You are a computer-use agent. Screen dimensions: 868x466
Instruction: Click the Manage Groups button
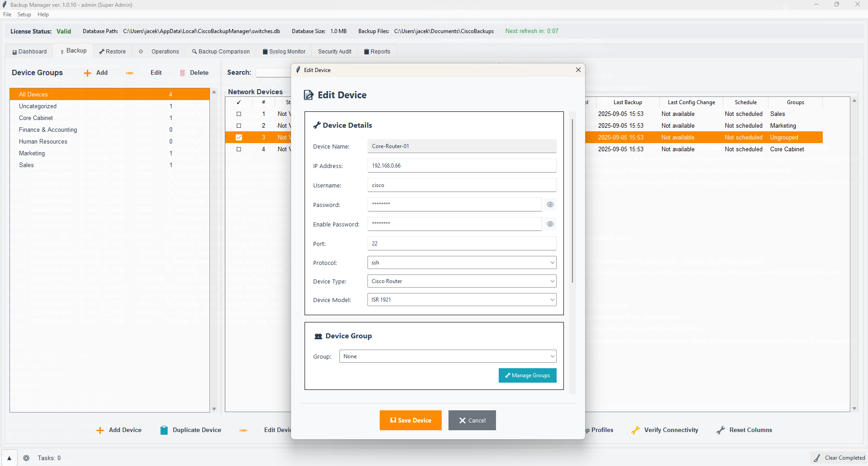(x=527, y=375)
